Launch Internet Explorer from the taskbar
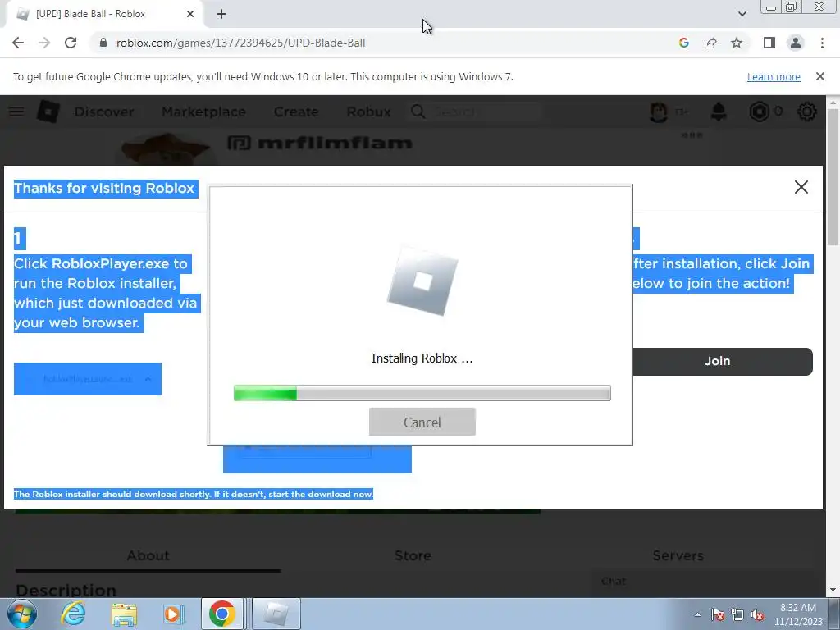 pos(73,614)
